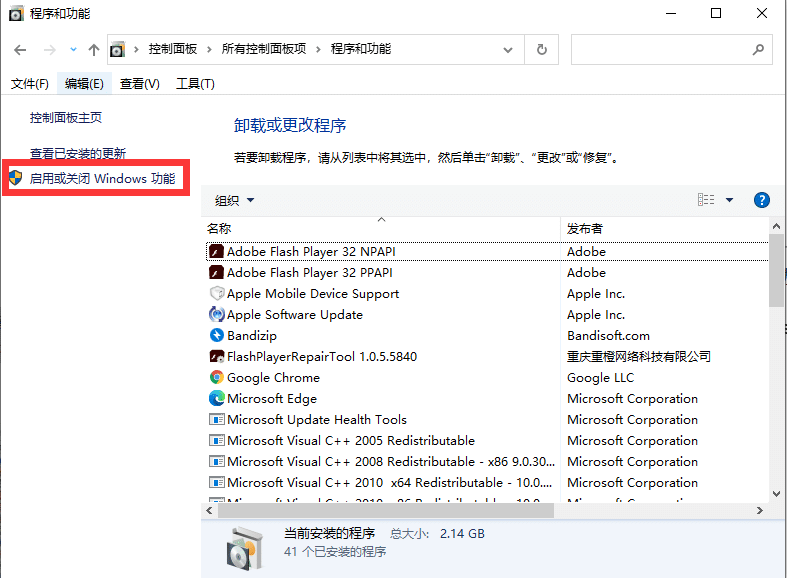
Task: Click the vertical scrollbar up arrow
Action: pos(776,226)
